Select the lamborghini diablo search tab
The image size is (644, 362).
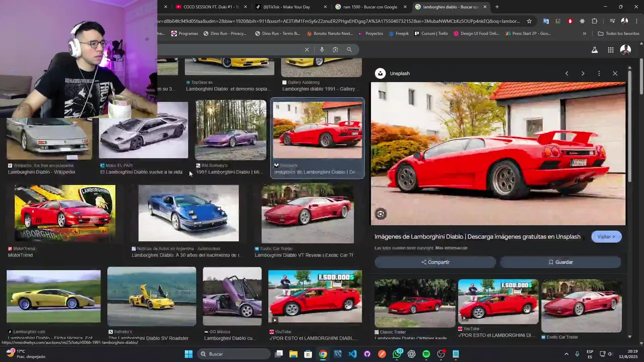point(451,7)
